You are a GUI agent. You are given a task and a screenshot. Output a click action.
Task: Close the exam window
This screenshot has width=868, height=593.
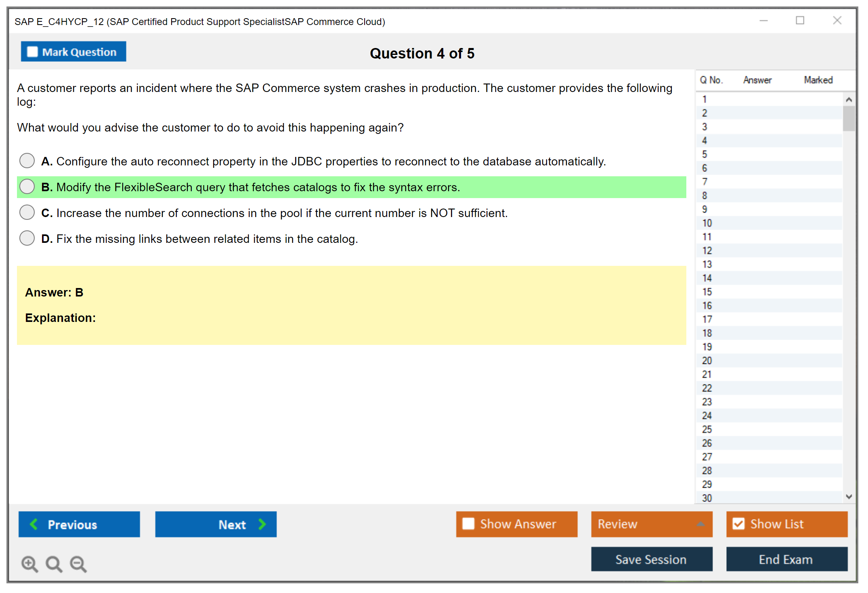[837, 21]
